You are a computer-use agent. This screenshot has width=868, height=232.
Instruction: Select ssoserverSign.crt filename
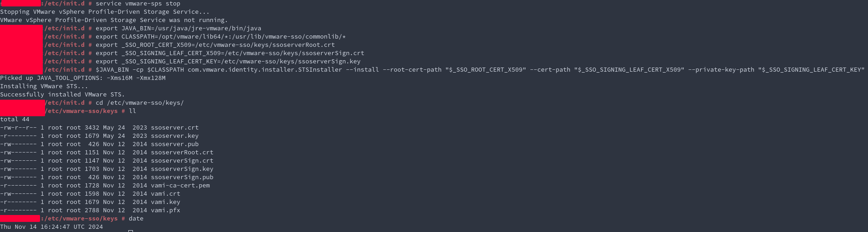[x=182, y=161]
